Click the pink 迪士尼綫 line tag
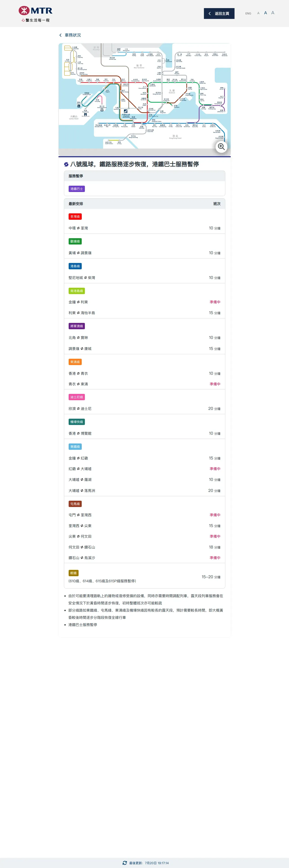This screenshot has width=289, height=868. [77, 397]
